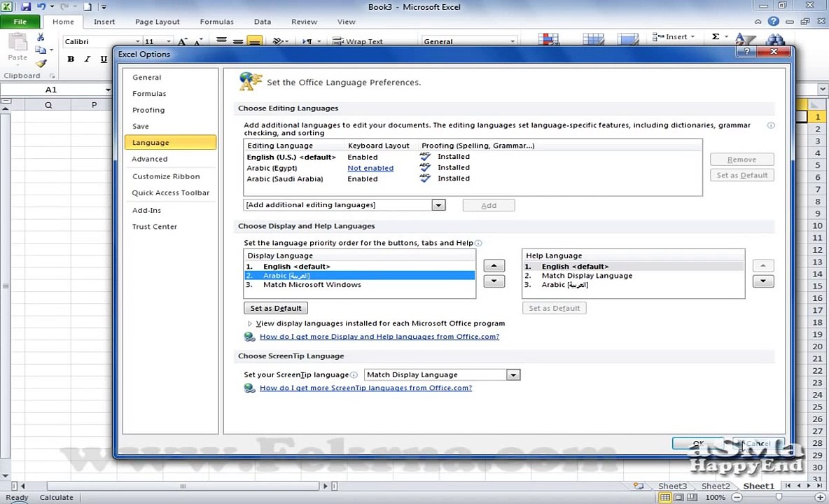Open the Calibri font name dropdown
The height and width of the screenshot is (504, 829).
click(x=137, y=41)
